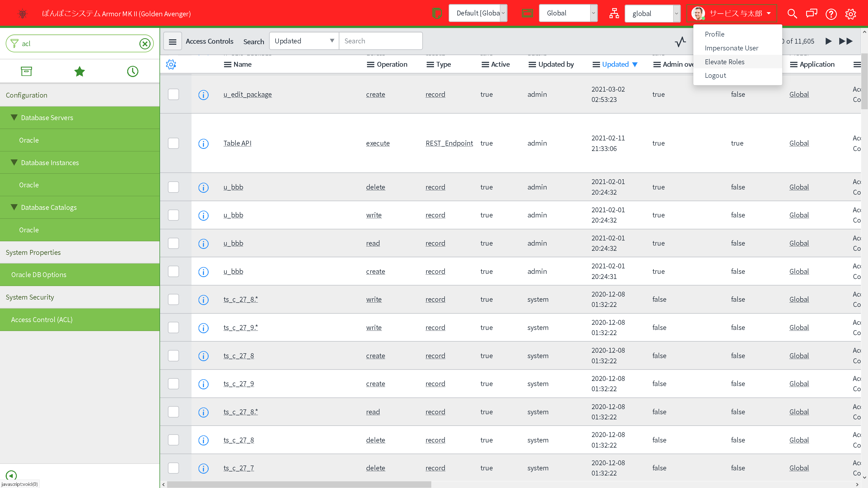Viewport: 868px width, 488px height.
Task: Open the u_edit_package record link
Action: 247,94
